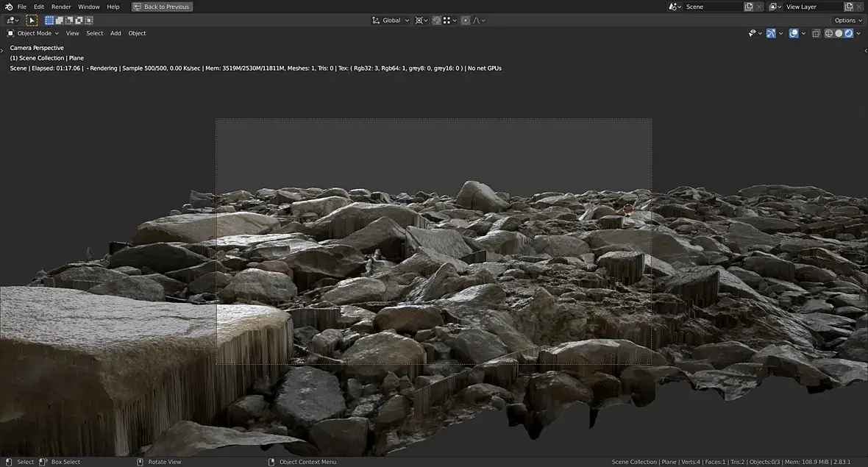Open the Object menu in header
Image resolution: width=868 pixels, height=467 pixels.
137,33
